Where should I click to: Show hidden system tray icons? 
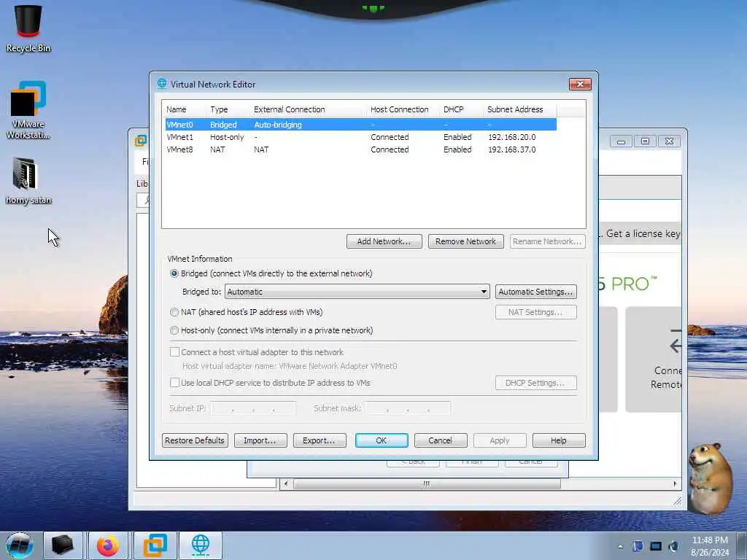[x=620, y=546]
